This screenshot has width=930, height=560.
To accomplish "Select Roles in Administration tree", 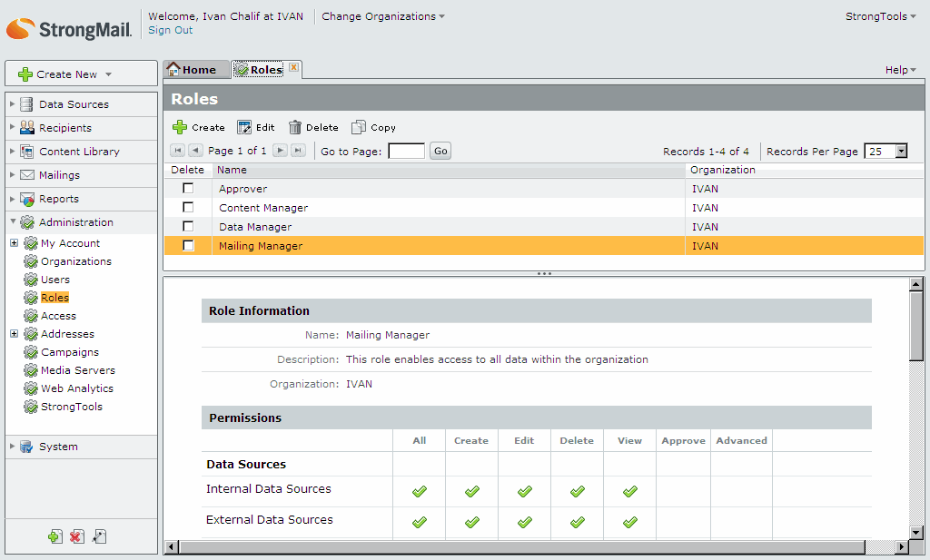I will pyautogui.click(x=54, y=298).
